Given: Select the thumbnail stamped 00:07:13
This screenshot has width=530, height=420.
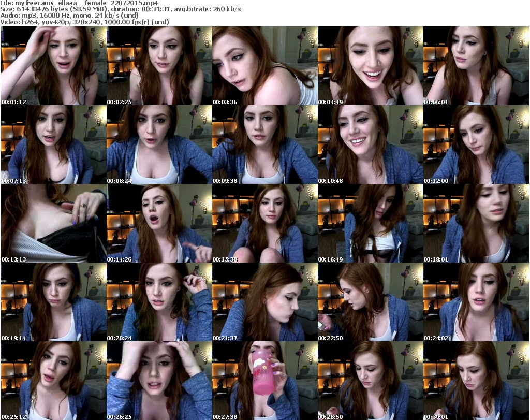Looking at the screenshot, I should click(54, 144).
